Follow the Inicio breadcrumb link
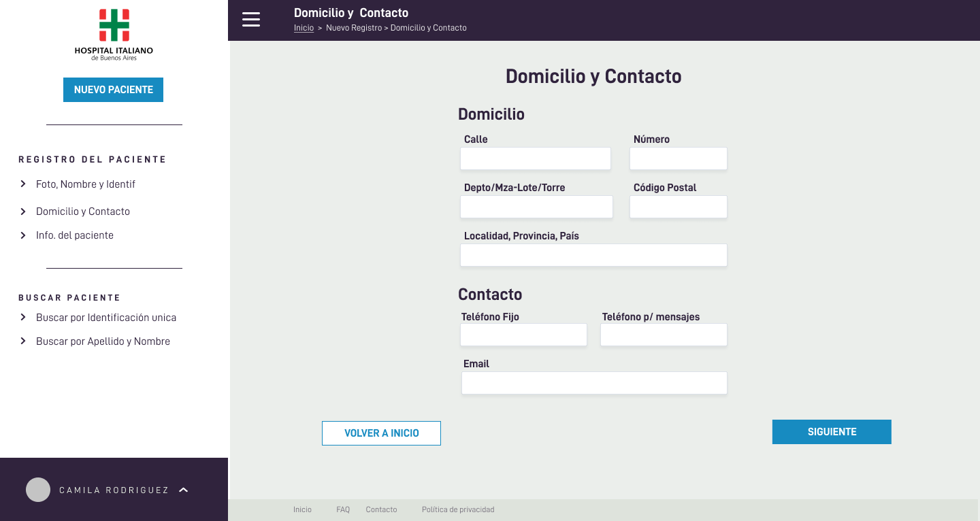Image resolution: width=980 pixels, height=521 pixels. (x=304, y=28)
